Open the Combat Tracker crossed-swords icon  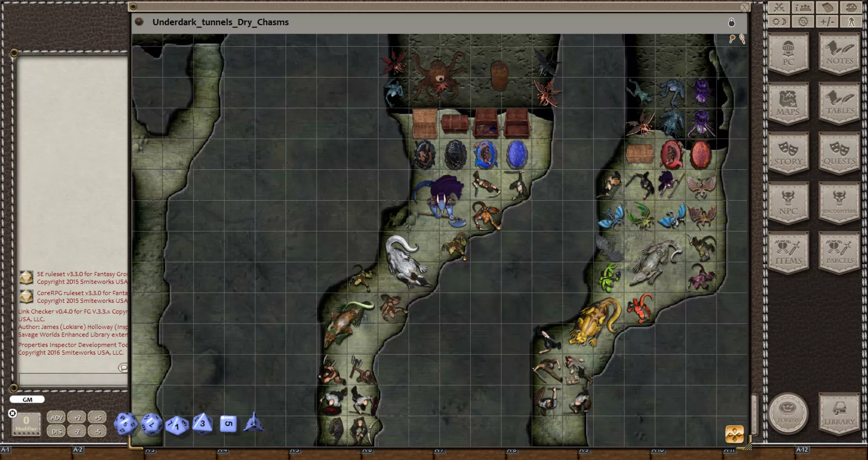click(x=779, y=7)
